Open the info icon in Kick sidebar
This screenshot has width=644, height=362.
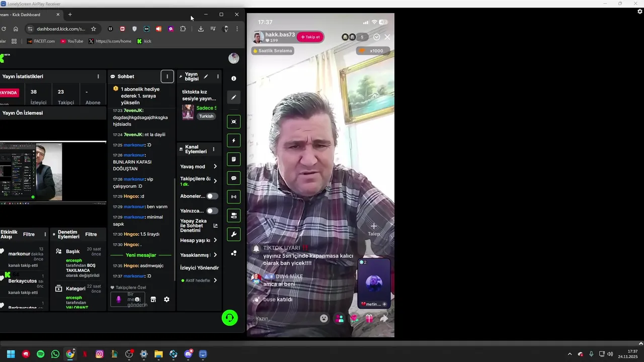click(233, 78)
